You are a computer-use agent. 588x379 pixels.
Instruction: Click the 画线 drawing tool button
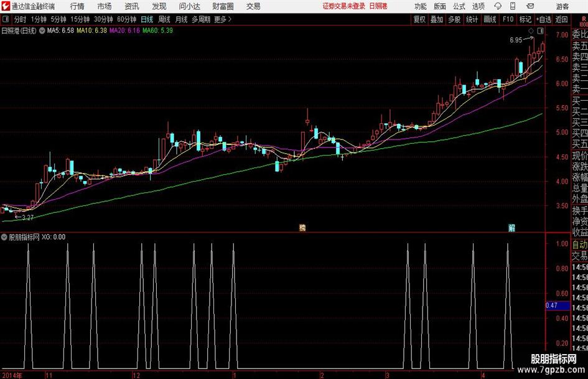coord(490,19)
